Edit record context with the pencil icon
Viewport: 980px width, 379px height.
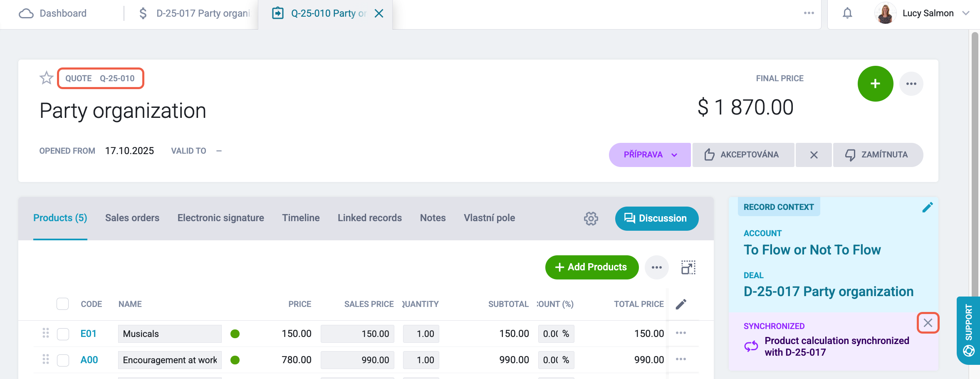(928, 207)
